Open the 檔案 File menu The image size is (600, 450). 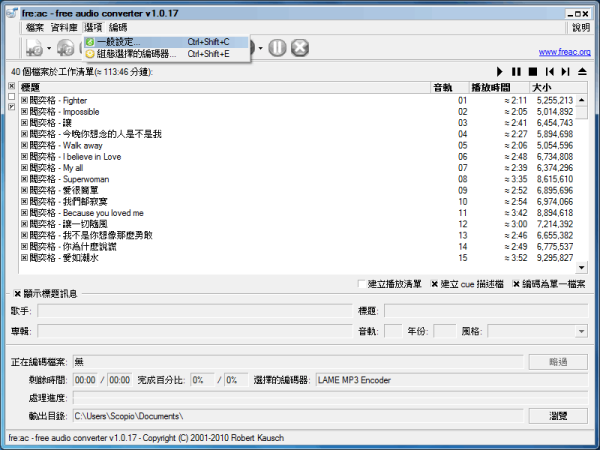(x=35, y=27)
